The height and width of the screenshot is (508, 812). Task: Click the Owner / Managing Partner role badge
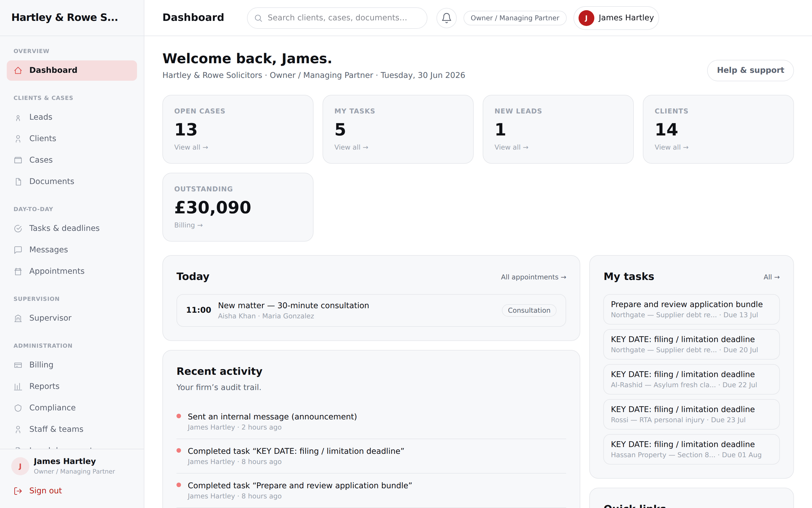pyautogui.click(x=515, y=18)
